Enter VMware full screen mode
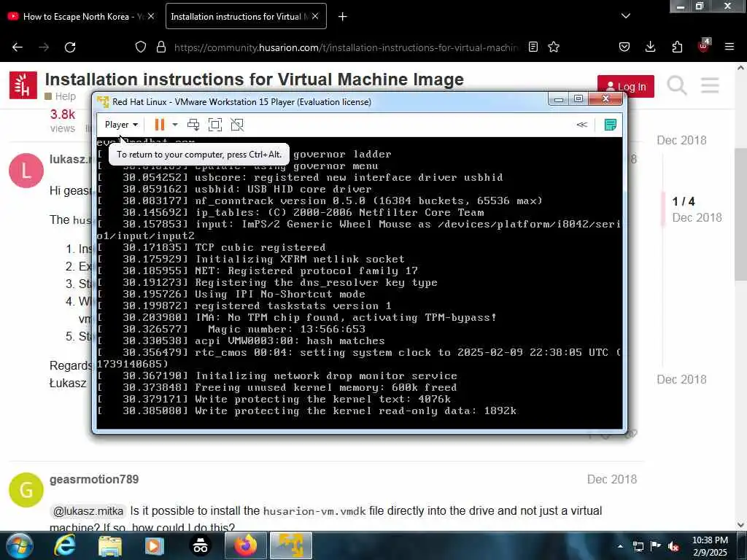Image resolution: width=747 pixels, height=560 pixels. pos(215,125)
